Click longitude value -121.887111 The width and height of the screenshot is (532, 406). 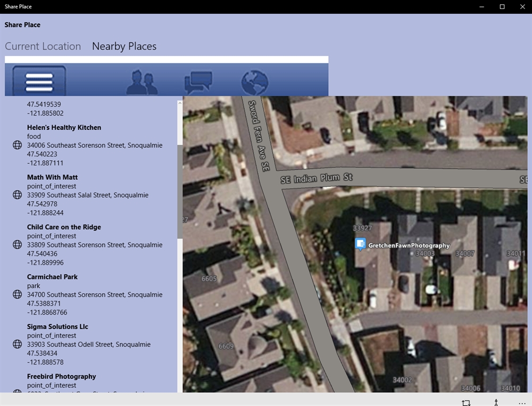(x=45, y=163)
